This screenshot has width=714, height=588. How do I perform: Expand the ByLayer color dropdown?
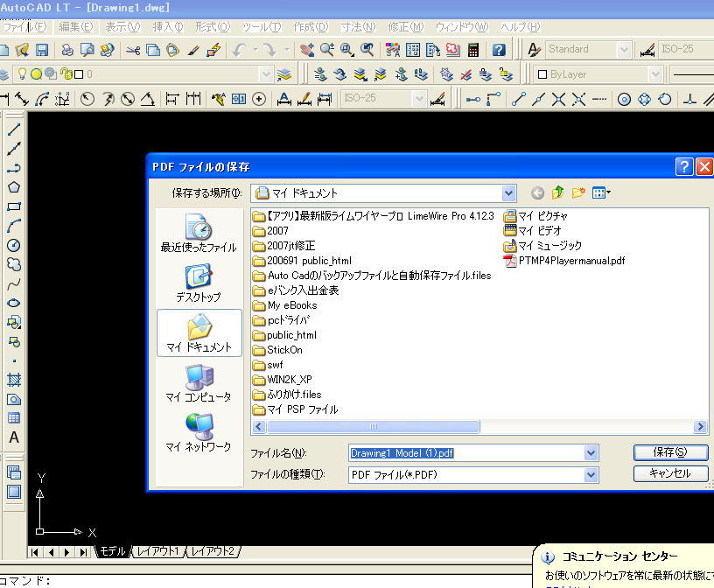[655, 73]
